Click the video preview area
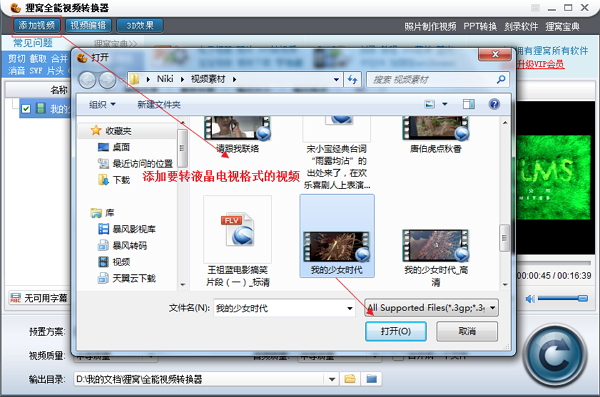 point(555,178)
